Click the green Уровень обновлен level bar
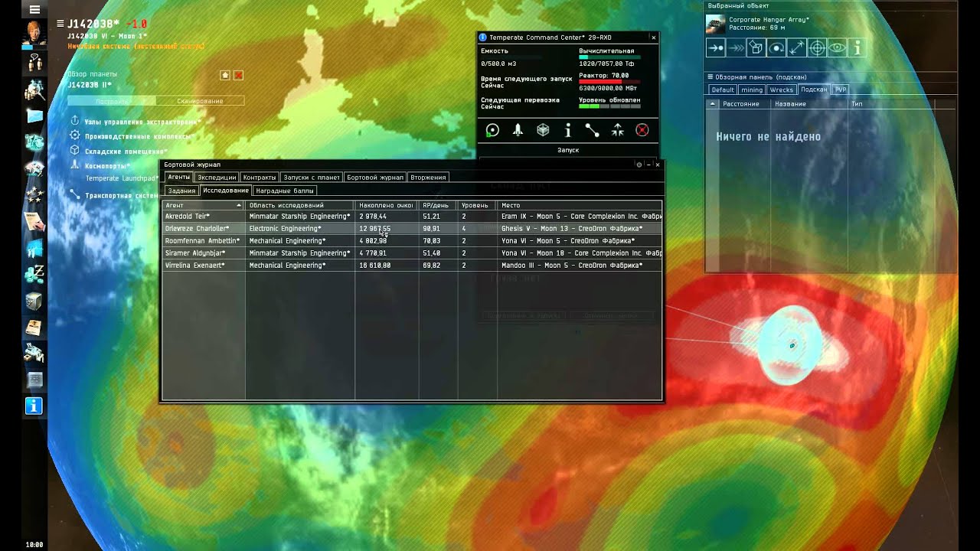Screen dimensions: 980x551 coord(609,106)
